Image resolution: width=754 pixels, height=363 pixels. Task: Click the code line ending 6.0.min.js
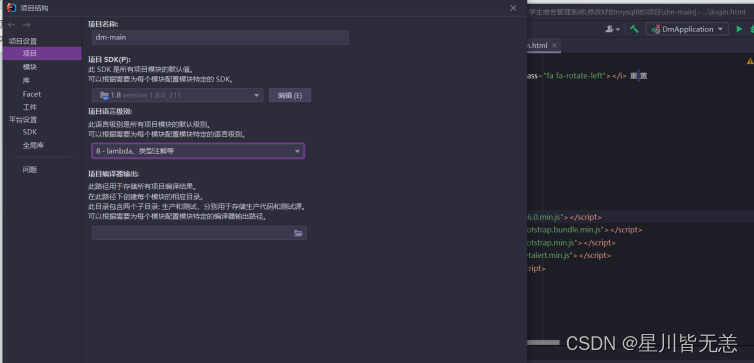pyautogui.click(x=565, y=217)
